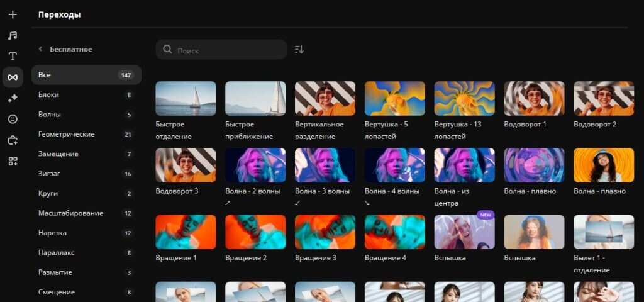Viewport: 644px width, 302px height.
Task: Select Быстрое отдаление transition thumbnail
Action: click(186, 98)
